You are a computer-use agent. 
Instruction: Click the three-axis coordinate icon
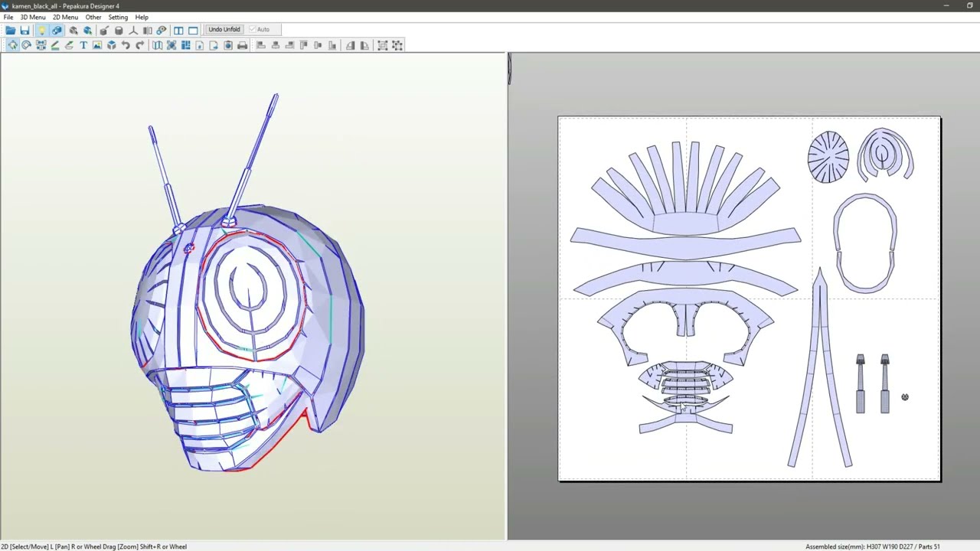tap(133, 30)
